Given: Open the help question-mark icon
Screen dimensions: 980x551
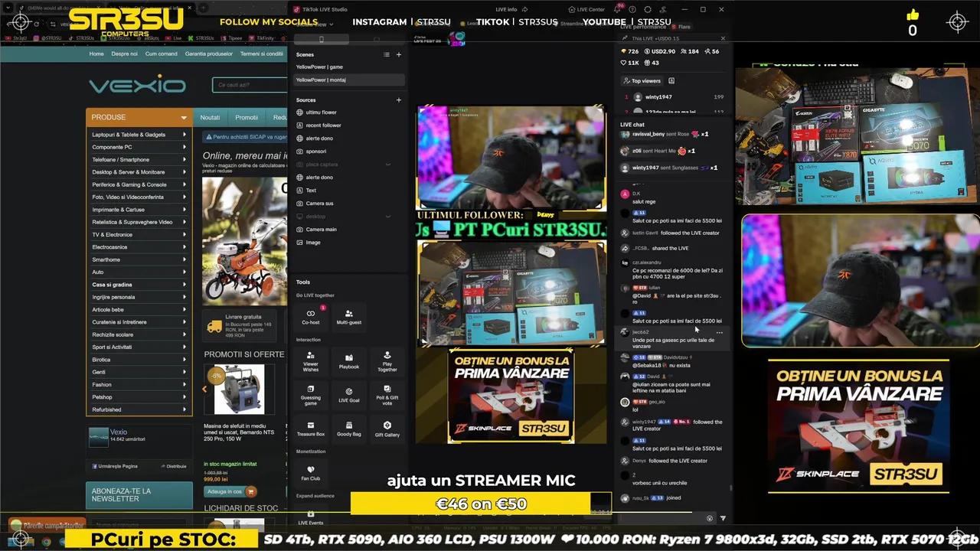Looking at the screenshot, I should pos(632,9).
